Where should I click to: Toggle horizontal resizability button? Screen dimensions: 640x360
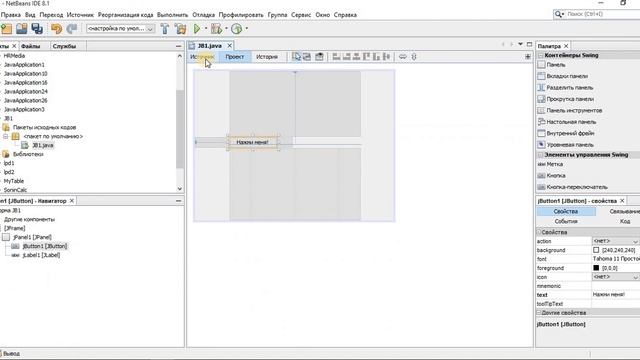(x=403, y=57)
